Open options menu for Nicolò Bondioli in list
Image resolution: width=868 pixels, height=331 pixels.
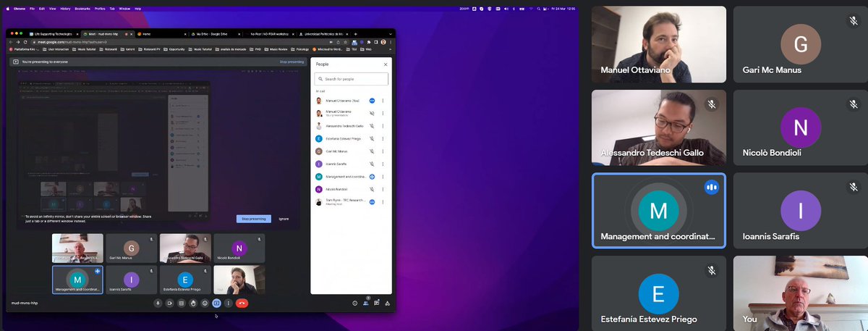tap(383, 189)
